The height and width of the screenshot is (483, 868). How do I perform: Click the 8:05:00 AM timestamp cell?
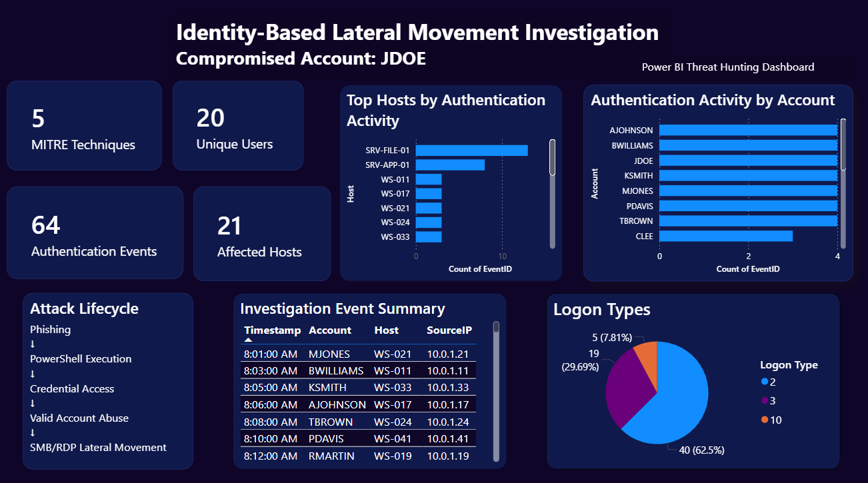tap(271, 387)
